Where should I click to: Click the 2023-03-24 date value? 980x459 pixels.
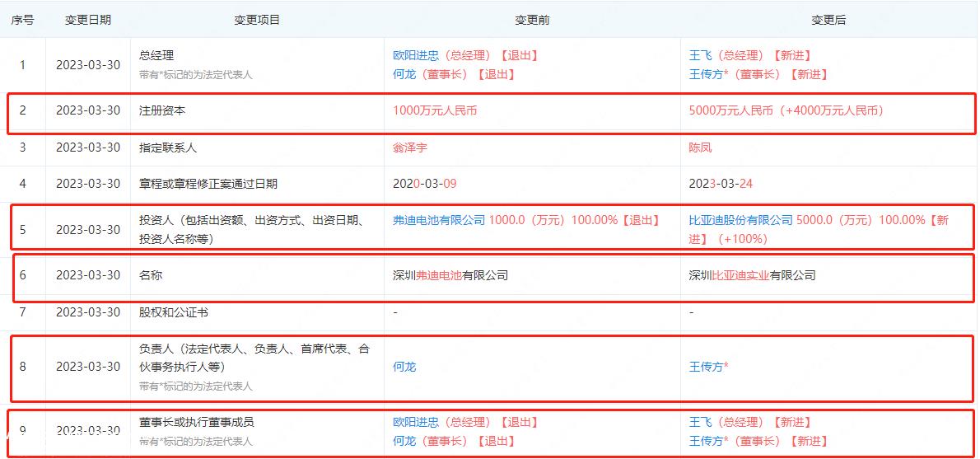[x=721, y=184]
